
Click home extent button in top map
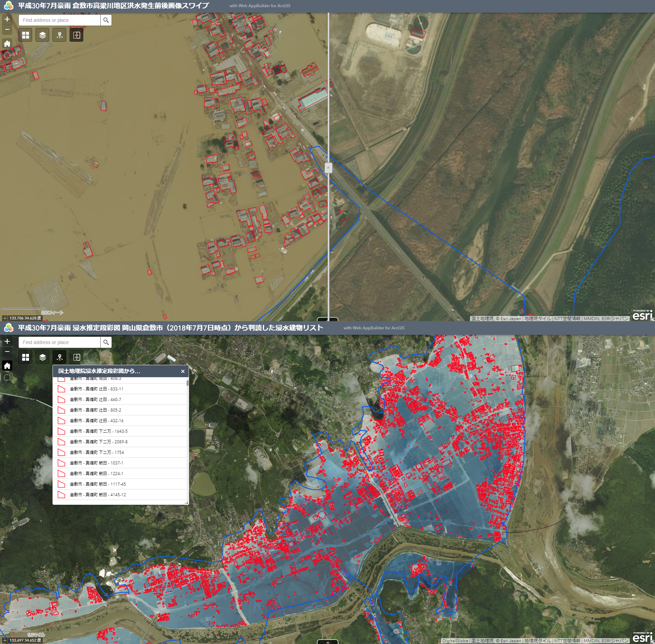(x=7, y=44)
